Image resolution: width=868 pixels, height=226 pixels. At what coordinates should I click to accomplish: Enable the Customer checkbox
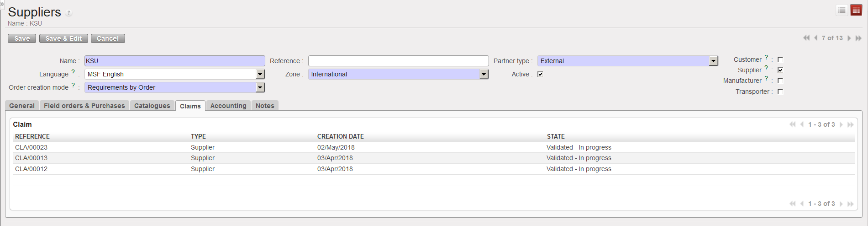[x=780, y=59]
